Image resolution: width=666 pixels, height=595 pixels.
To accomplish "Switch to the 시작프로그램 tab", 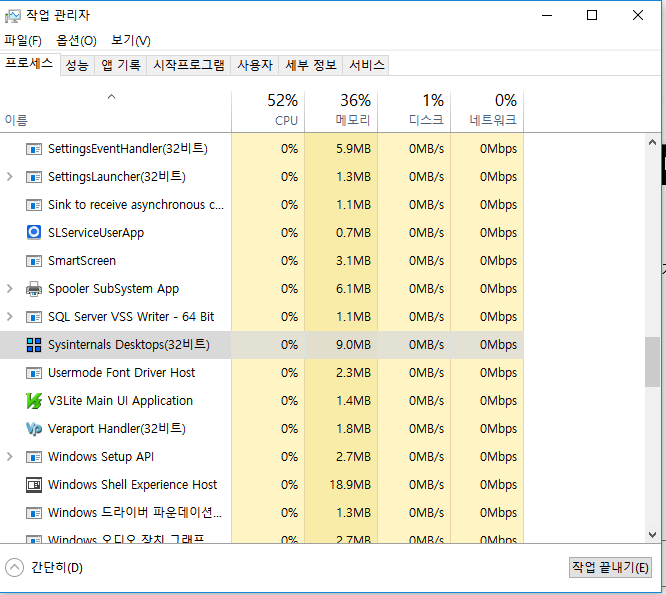I will click(x=188, y=65).
